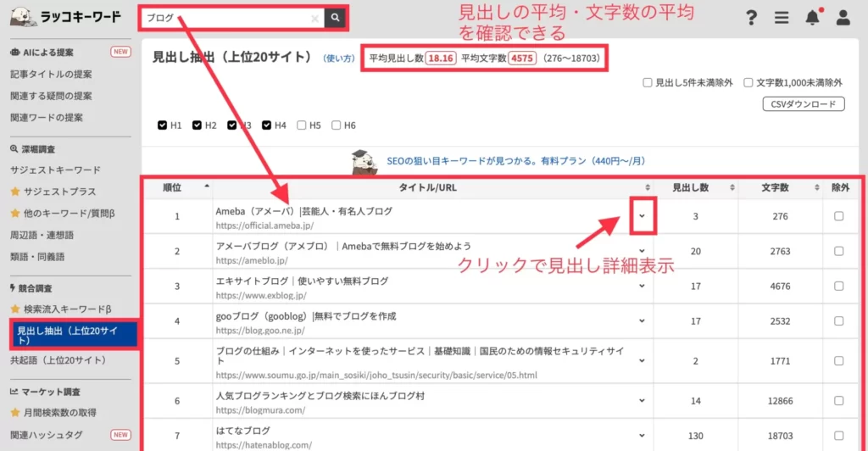Click star icon beside 検索流入キーワードβ

(x=15, y=309)
